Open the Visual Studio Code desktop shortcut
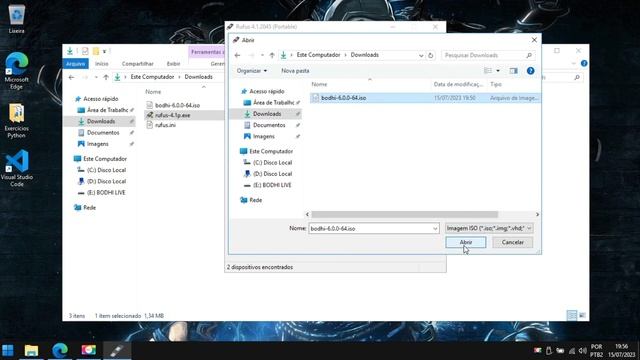The image size is (640, 360). pyautogui.click(x=17, y=168)
